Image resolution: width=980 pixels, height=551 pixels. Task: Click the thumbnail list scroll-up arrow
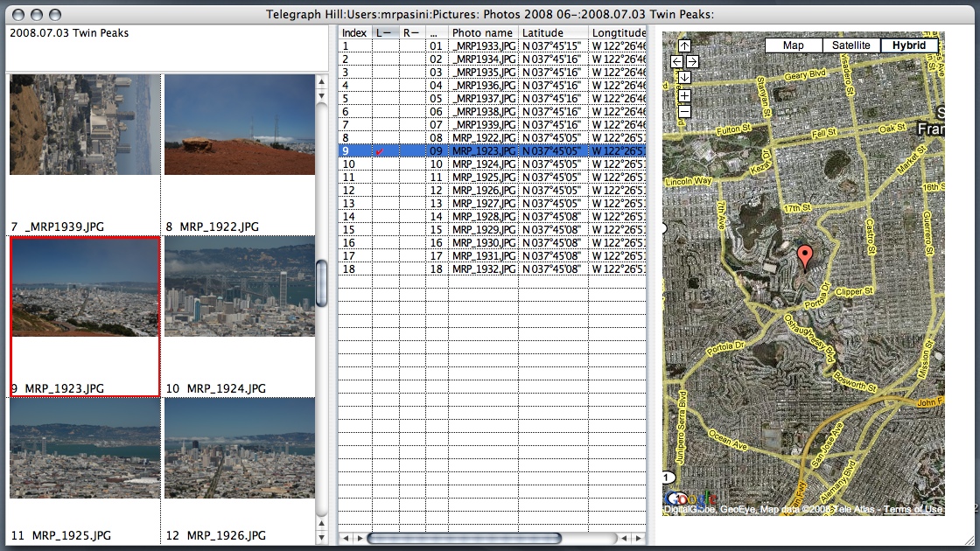click(x=321, y=81)
